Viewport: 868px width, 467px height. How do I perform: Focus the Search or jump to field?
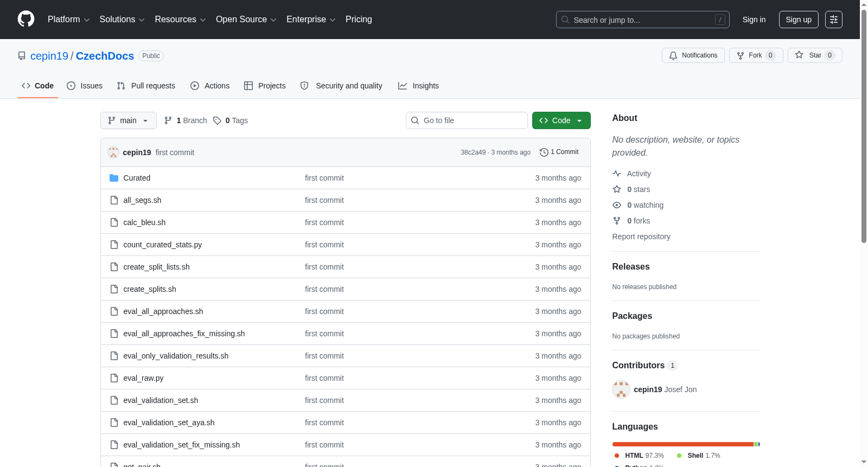point(643,20)
